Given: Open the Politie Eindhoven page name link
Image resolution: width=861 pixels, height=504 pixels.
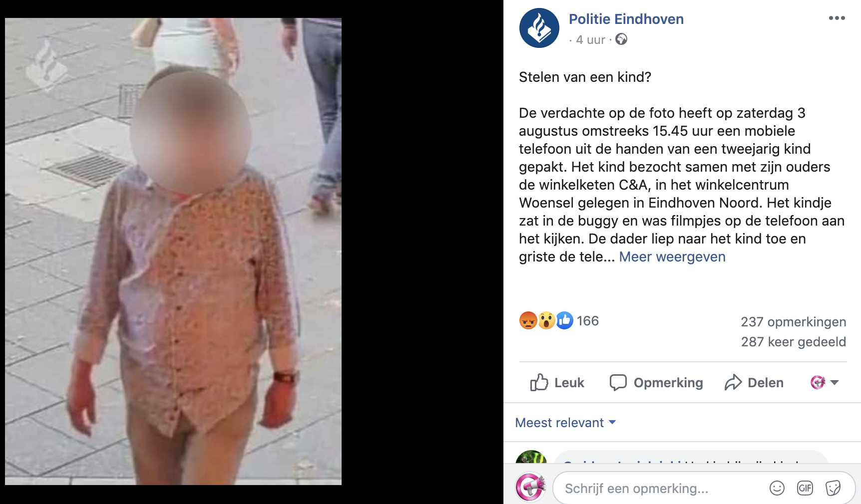Looking at the screenshot, I should click(626, 19).
